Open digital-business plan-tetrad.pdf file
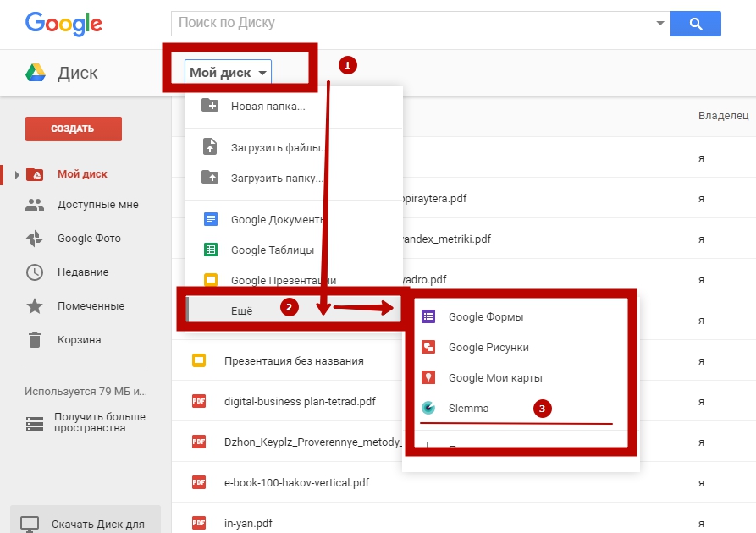The image size is (756, 533). pos(300,401)
